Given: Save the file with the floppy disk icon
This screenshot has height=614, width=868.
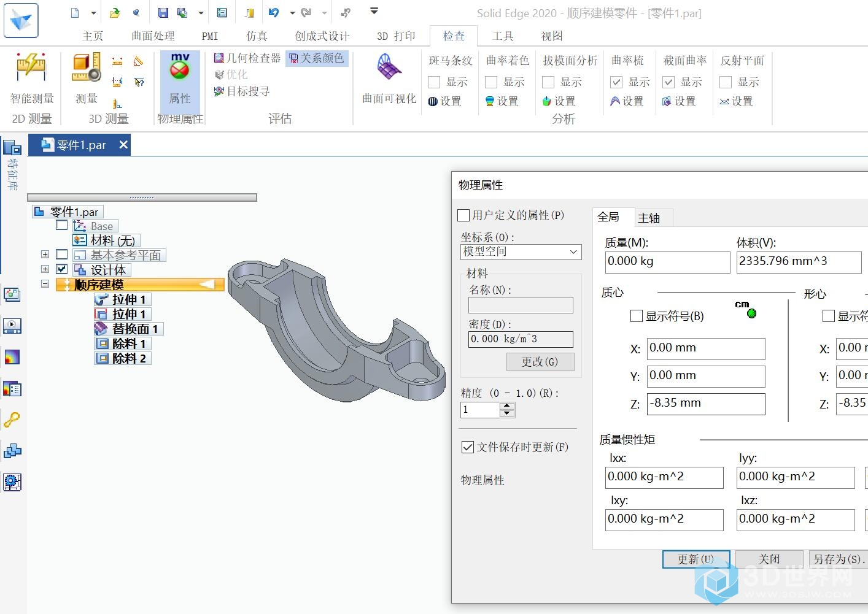Looking at the screenshot, I should point(163,12).
